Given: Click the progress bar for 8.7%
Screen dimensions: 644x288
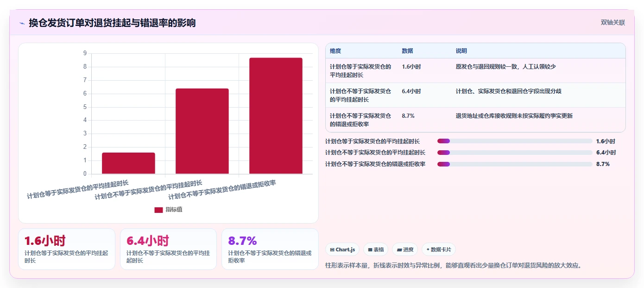Looking at the screenshot, I should coord(515,164).
